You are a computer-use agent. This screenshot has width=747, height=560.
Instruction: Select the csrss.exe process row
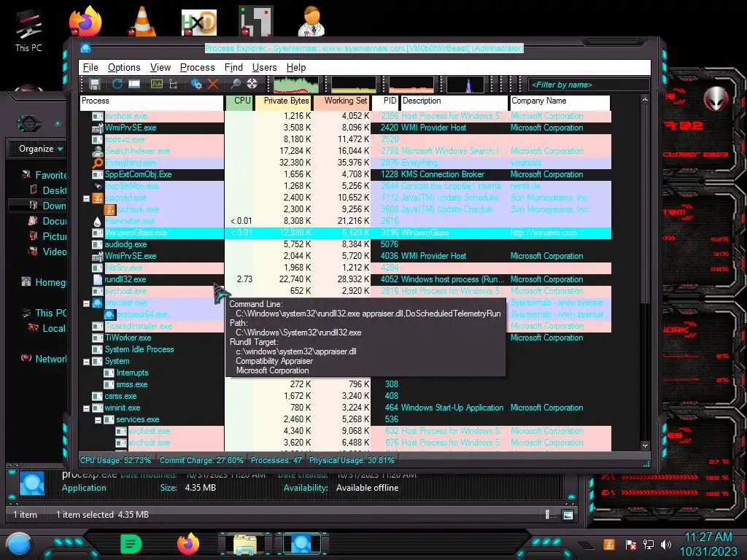pyautogui.click(x=345, y=396)
